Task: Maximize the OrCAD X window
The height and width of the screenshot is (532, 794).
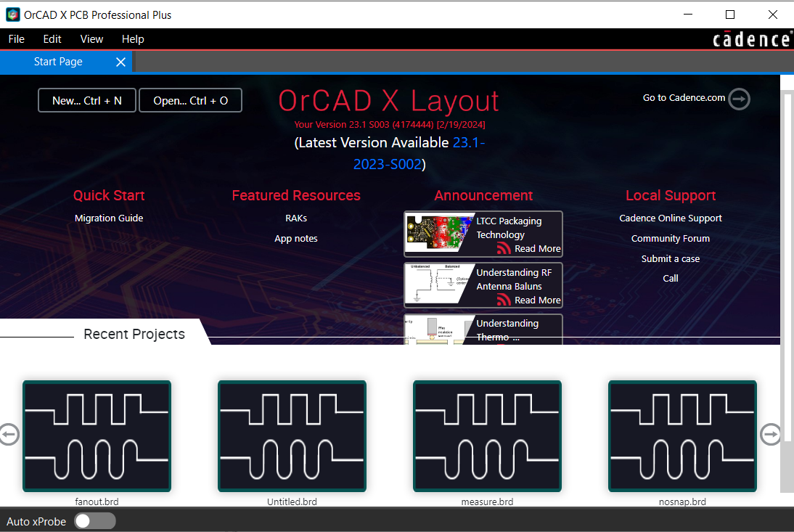Action: click(730, 15)
